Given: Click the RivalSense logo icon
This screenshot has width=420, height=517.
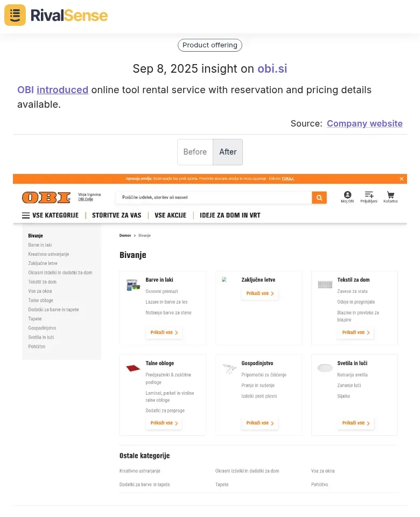Looking at the screenshot, I should coord(15,15).
